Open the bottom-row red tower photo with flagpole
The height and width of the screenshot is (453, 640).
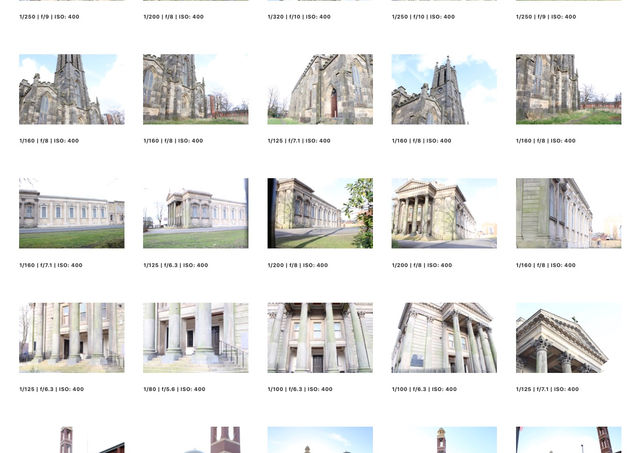tap(569, 440)
